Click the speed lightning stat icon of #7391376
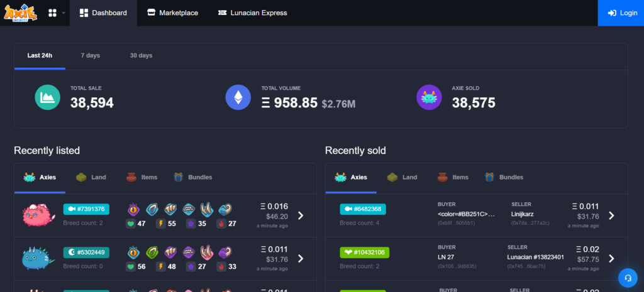 point(161,224)
